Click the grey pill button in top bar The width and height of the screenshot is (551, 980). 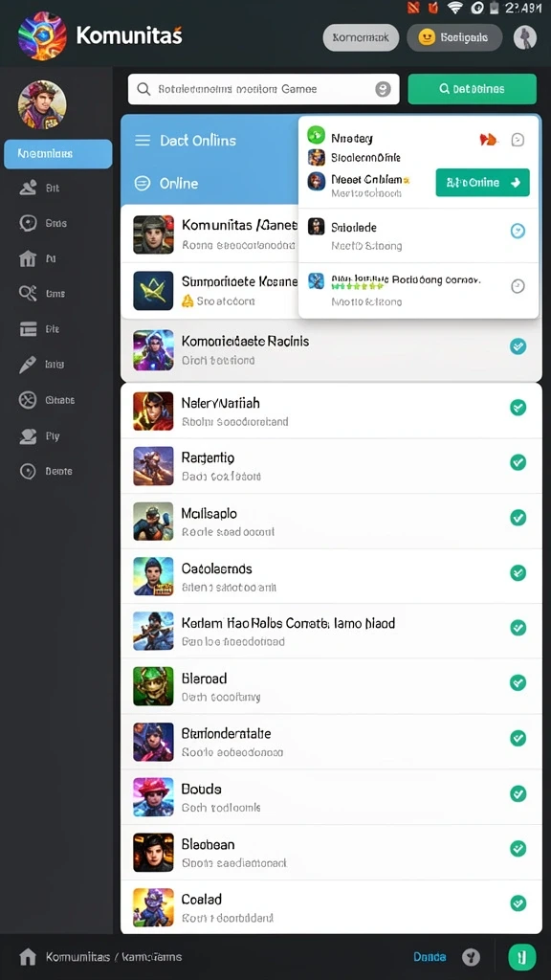(x=361, y=37)
